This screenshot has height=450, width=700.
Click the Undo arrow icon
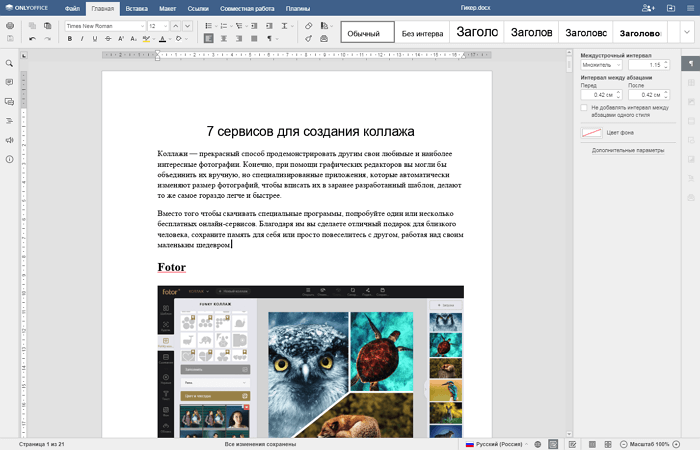(33, 39)
